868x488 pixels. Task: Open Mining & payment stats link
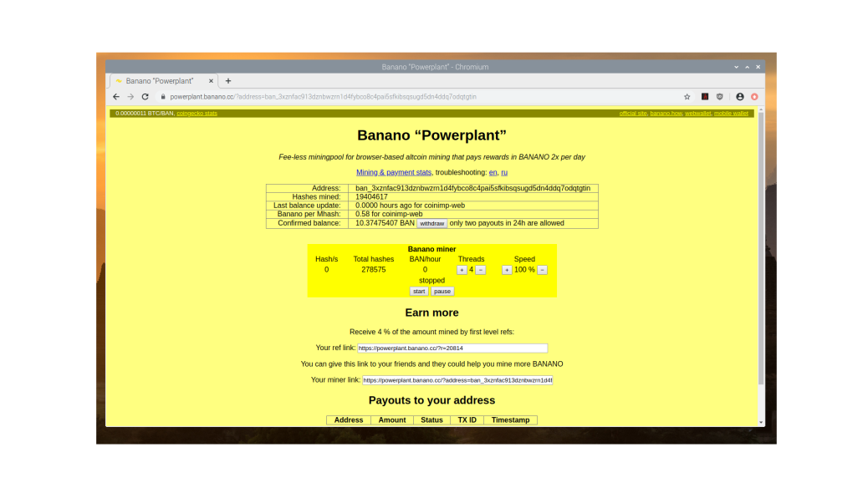(394, 173)
